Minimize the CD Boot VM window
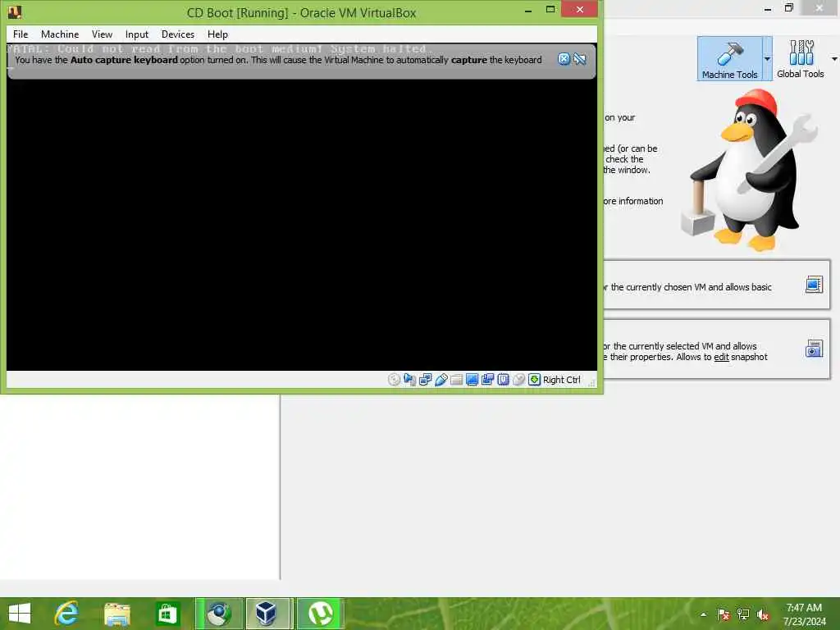This screenshot has width=840, height=630. (528, 10)
